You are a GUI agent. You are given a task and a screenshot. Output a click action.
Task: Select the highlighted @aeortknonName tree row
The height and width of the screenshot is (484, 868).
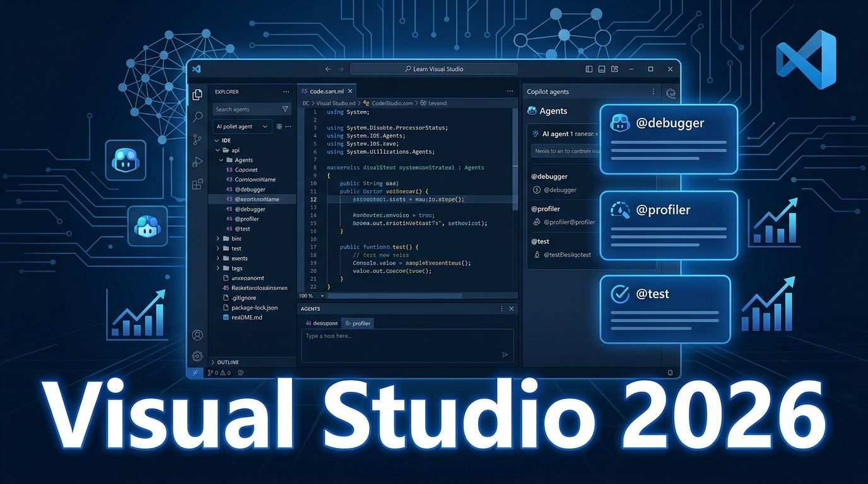point(252,199)
